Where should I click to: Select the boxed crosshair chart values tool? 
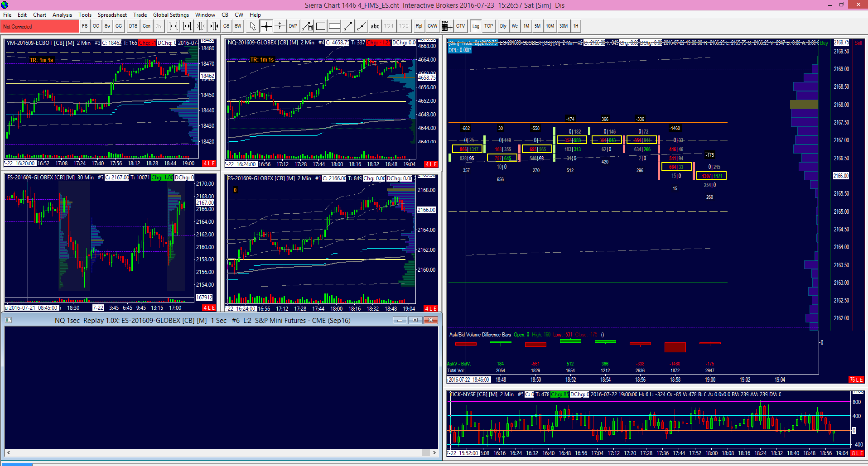(266, 26)
